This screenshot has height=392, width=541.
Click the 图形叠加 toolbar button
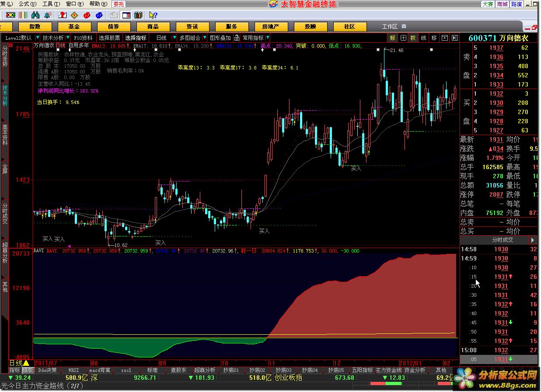220,38
